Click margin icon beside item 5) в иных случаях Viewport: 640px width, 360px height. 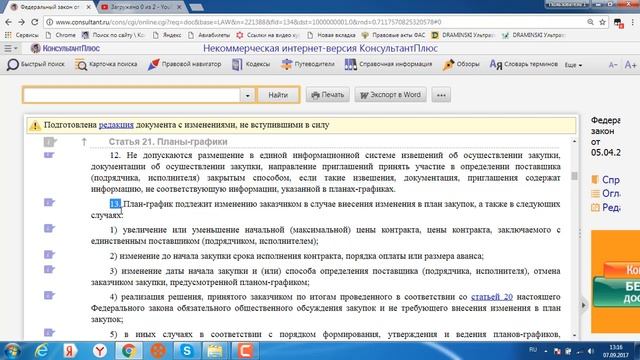[49, 333]
